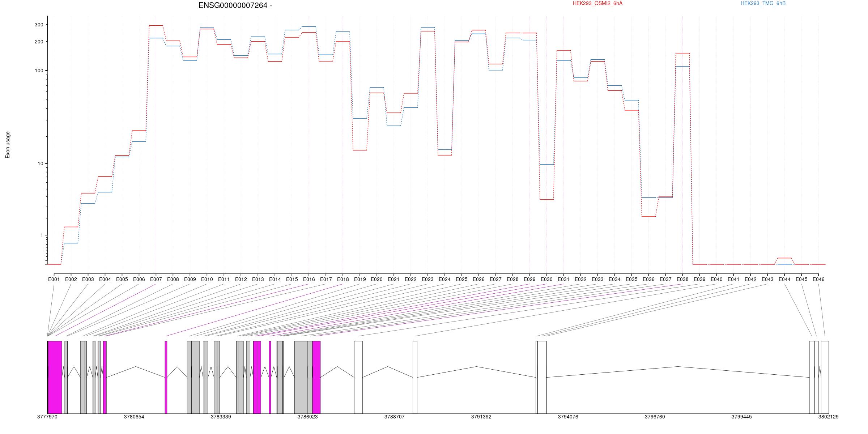Click the 10 y-axis tick label
The height and width of the screenshot is (434, 868).
pyautogui.click(x=40, y=163)
